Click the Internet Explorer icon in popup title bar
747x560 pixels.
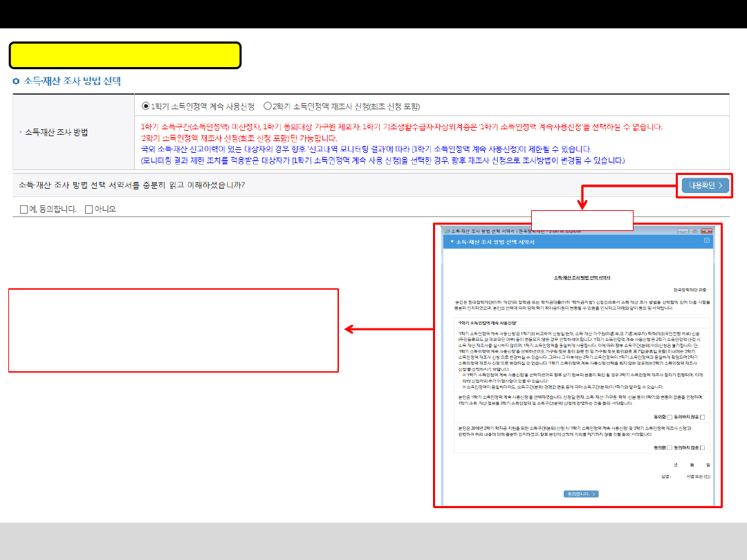coord(447,230)
